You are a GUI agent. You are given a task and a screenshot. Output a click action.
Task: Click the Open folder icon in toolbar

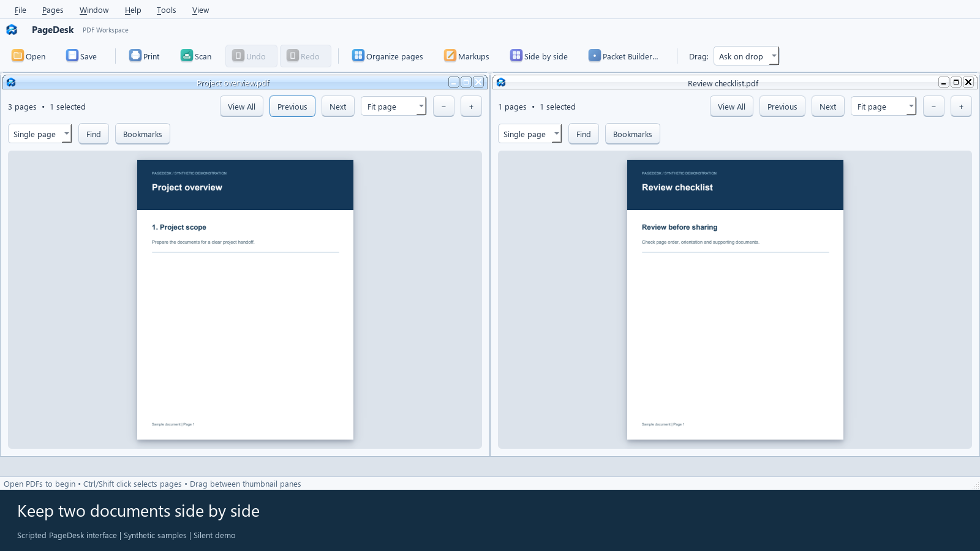[x=18, y=56]
